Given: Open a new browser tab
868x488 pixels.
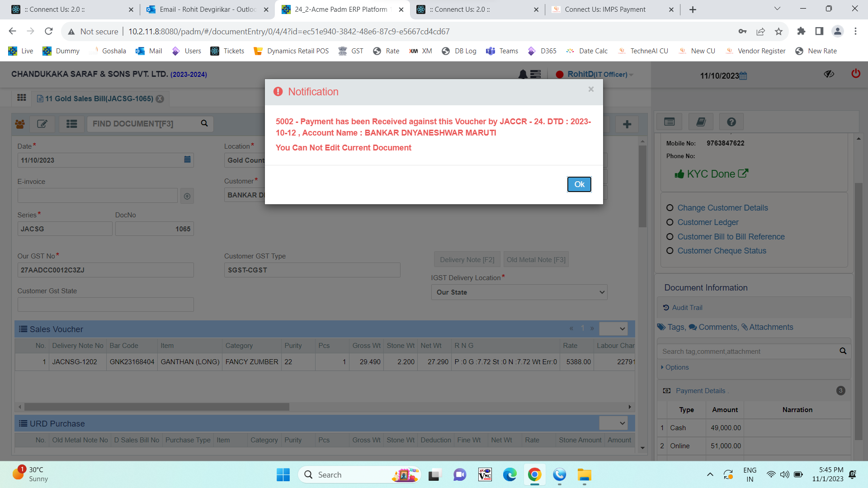Looking at the screenshot, I should 693,9.
